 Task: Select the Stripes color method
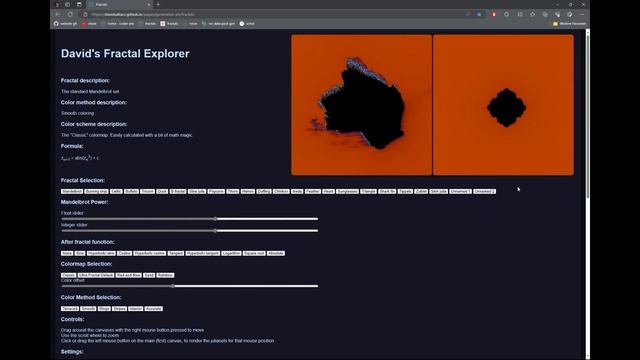pos(120,309)
